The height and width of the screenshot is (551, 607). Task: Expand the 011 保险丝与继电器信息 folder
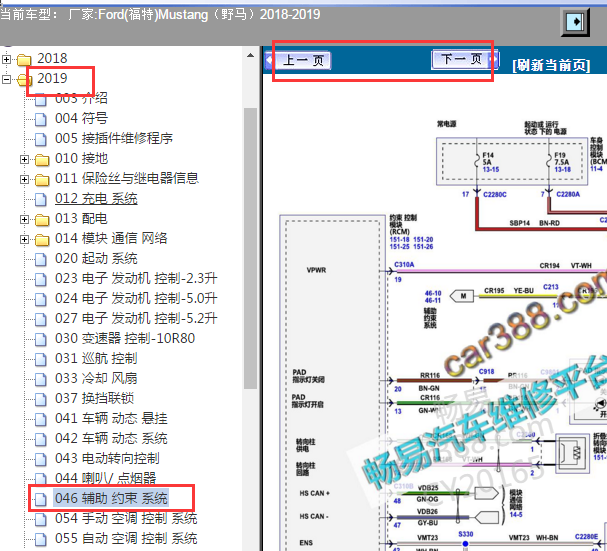[x=24, y=179]
